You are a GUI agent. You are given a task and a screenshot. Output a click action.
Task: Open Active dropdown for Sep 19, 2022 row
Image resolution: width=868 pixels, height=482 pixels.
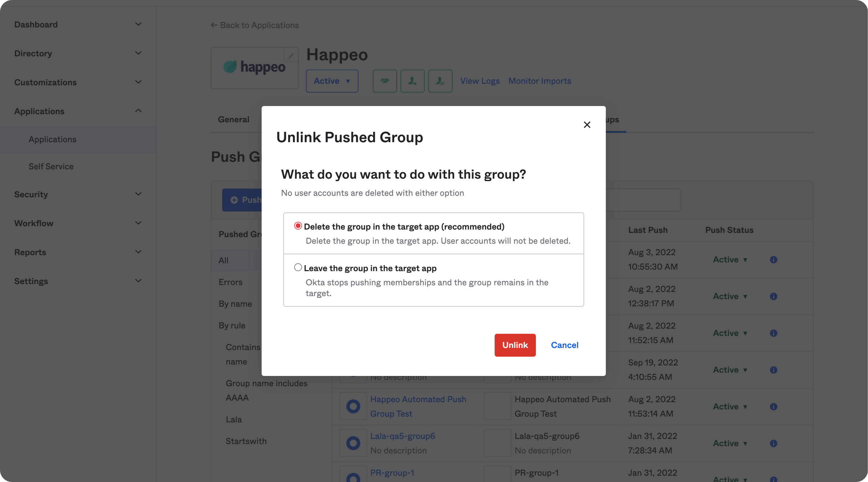[730, 370]
